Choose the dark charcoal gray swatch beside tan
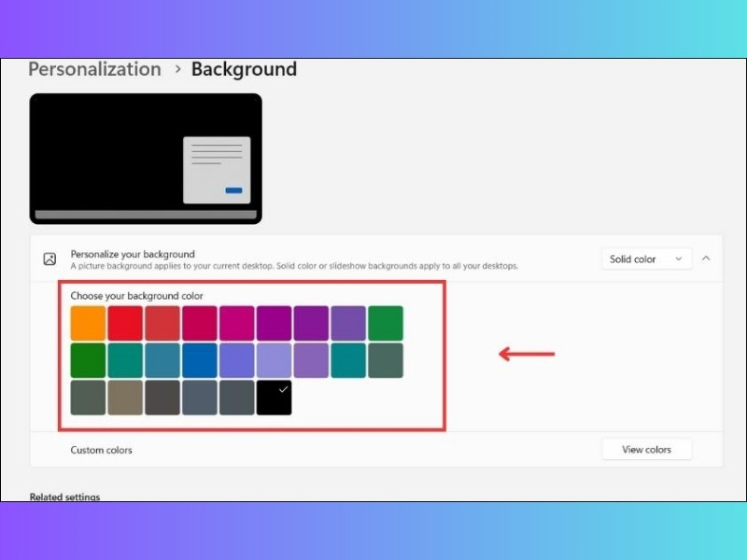The image size is (747, 560). 162,398
